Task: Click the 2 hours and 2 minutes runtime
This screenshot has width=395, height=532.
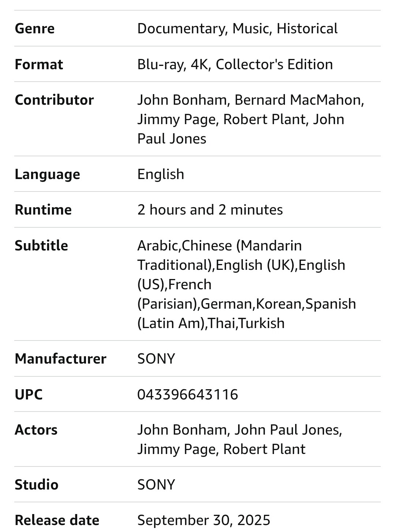Action: [210, 210]
